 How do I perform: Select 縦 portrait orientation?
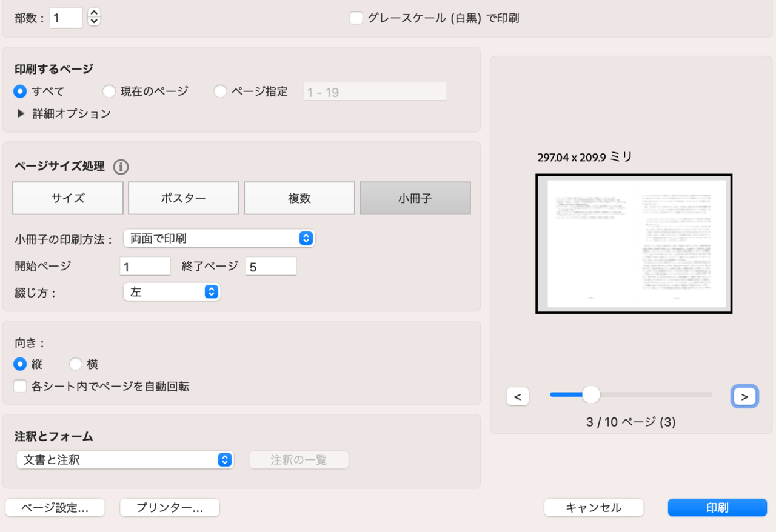point(21,364)
